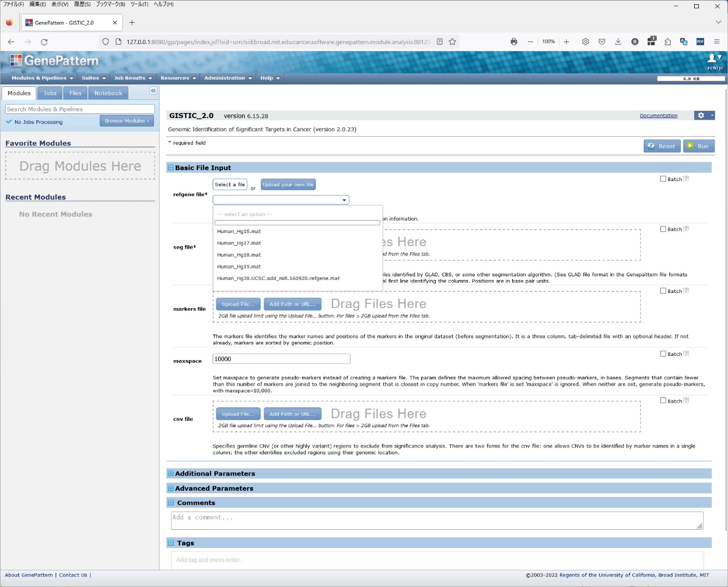Click the translate extension icon
This screenshot has height=587, width=728.
(x=684, y=42)
